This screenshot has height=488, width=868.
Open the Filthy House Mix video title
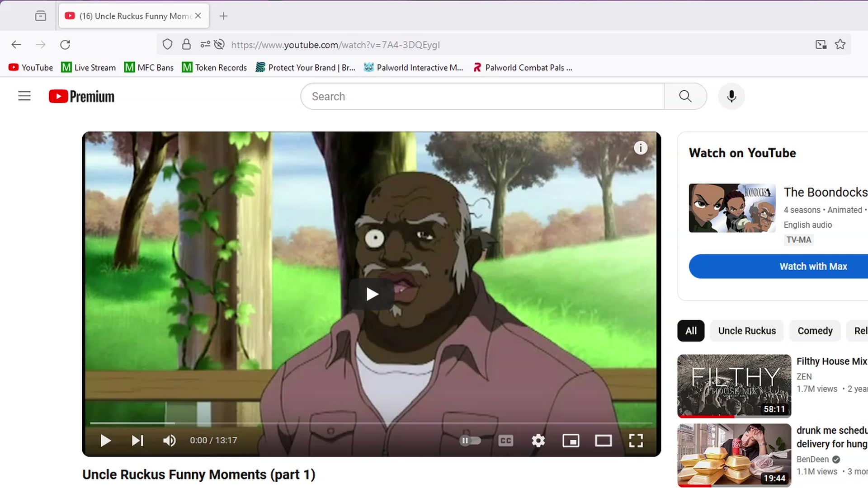[832, 361]
